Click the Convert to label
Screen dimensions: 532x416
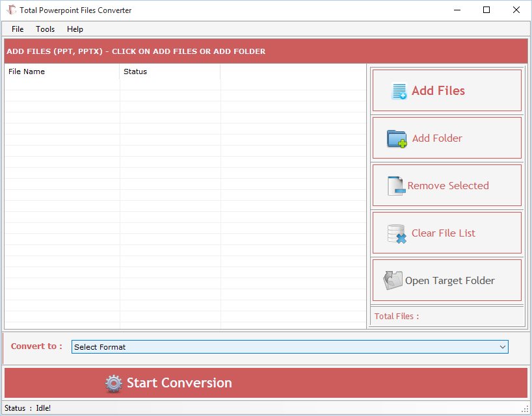(36, 346)
